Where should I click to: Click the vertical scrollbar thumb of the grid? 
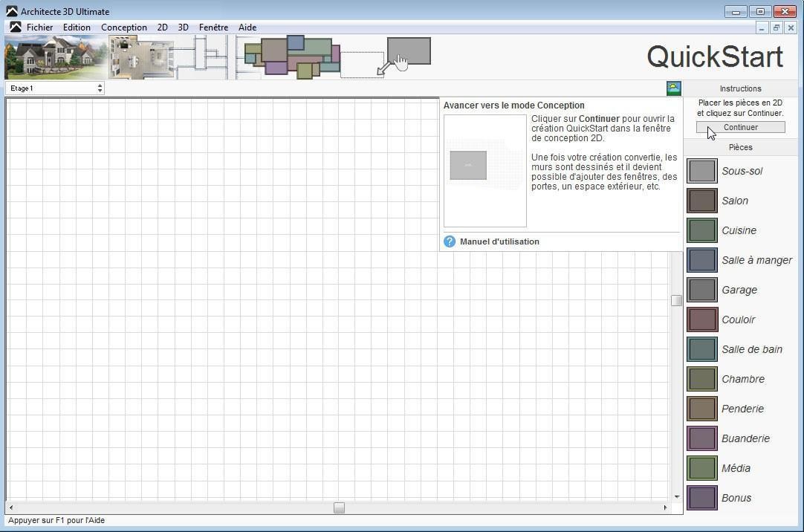[x=676, y=300]
